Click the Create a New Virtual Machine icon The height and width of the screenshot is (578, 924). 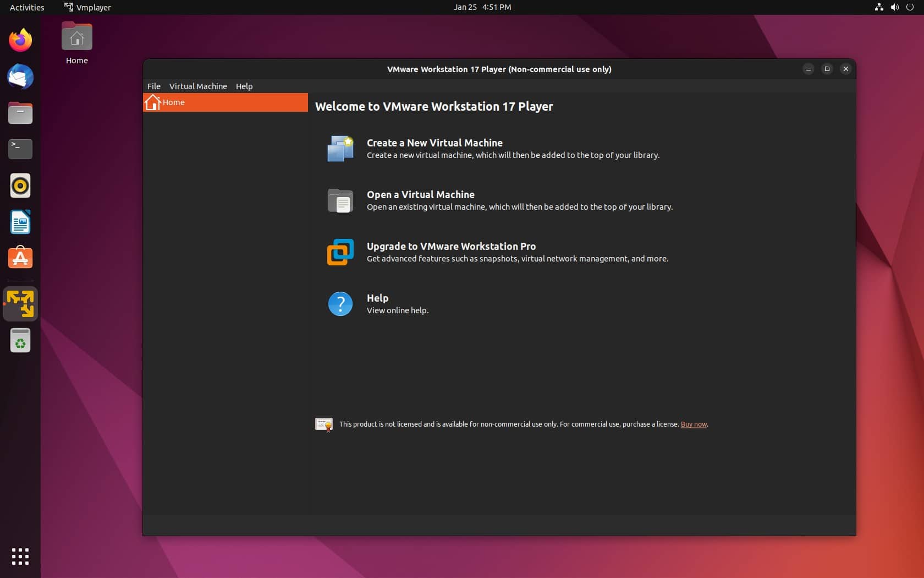pyautogui.click(x=340, y=148)
